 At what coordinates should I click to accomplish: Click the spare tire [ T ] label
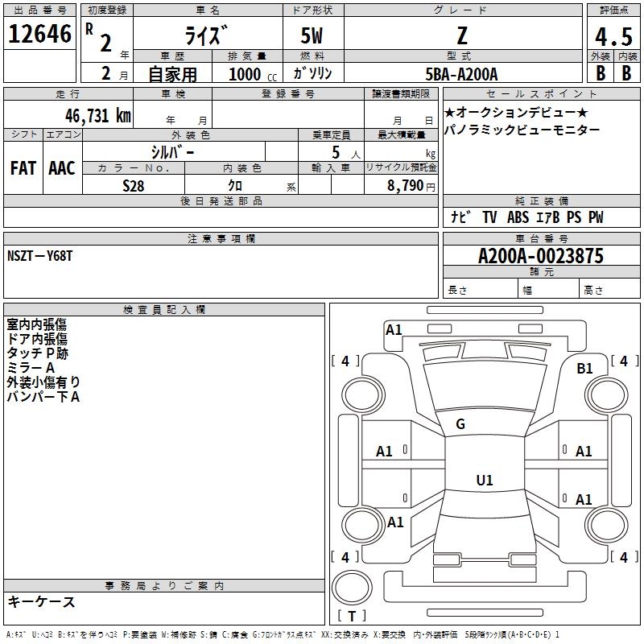coord(352,616)
